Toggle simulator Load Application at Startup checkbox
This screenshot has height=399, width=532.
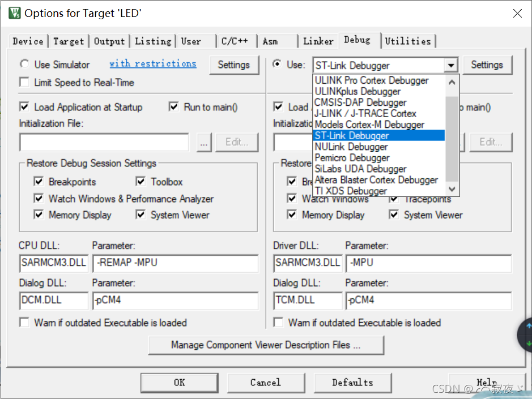point(24,107)
